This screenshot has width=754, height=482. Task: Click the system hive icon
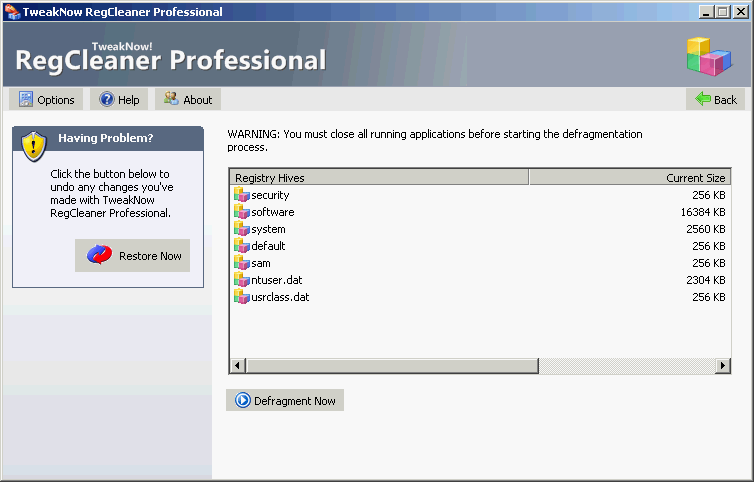tap(241, 229)
